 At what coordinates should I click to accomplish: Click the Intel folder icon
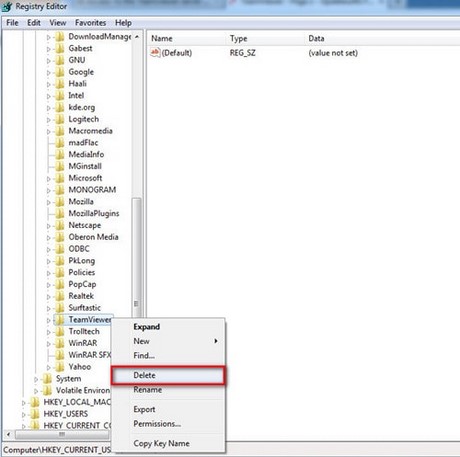tap(60, 96)
